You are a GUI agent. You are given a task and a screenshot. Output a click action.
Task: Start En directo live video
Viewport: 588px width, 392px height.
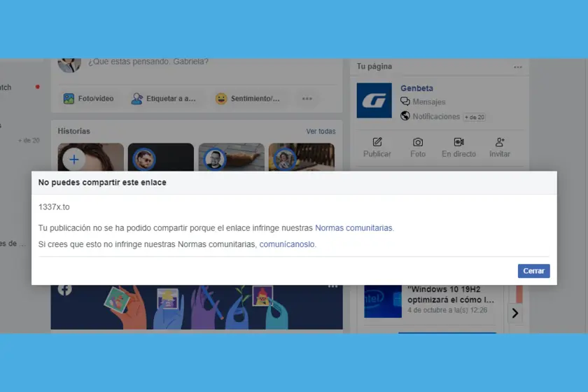(x=458, y=147)
